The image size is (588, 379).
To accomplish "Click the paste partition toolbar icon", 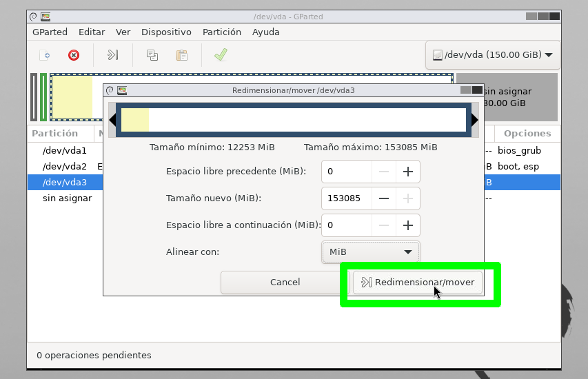I will (182, 55).
